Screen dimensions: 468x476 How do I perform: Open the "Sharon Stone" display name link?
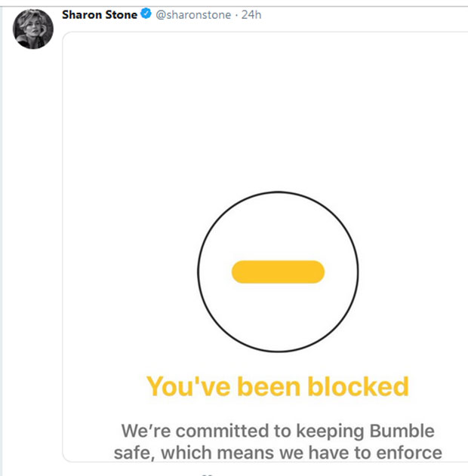[100, 14]
